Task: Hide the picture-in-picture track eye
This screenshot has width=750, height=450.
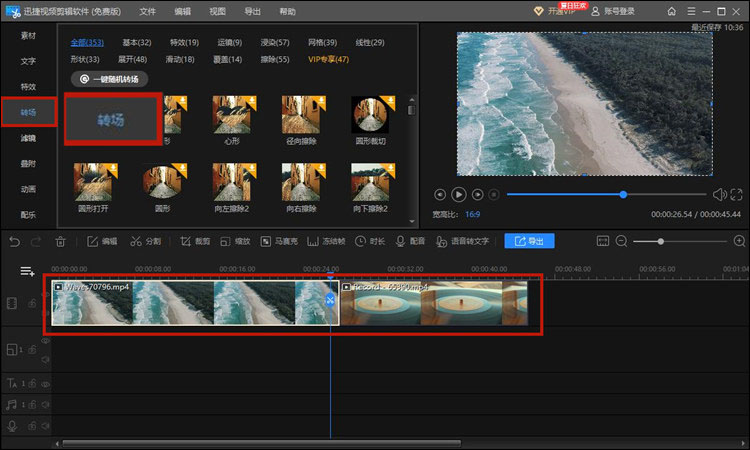Action: click(x=45, y=341)
